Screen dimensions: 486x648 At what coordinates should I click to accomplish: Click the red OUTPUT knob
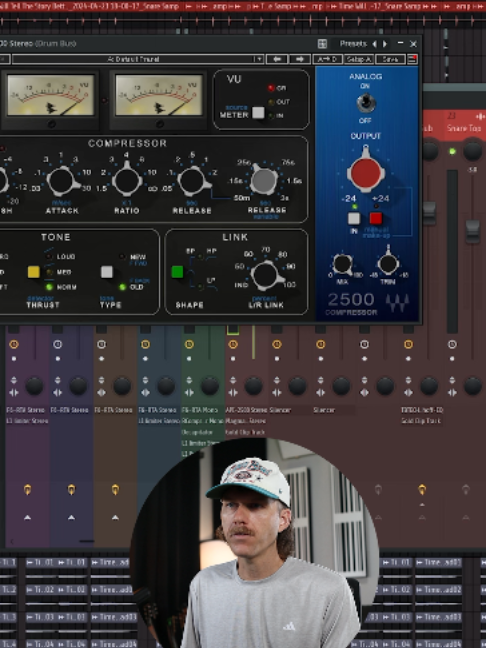(366, 172)
